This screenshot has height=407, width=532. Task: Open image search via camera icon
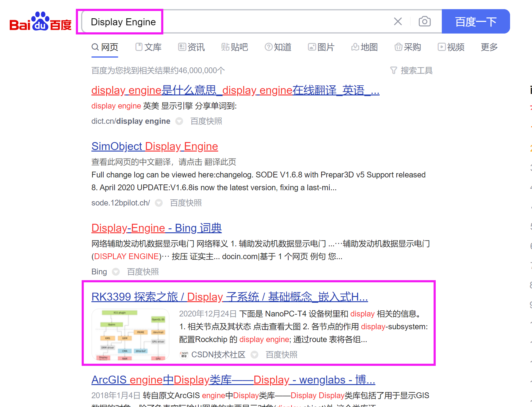coord(424,21)
